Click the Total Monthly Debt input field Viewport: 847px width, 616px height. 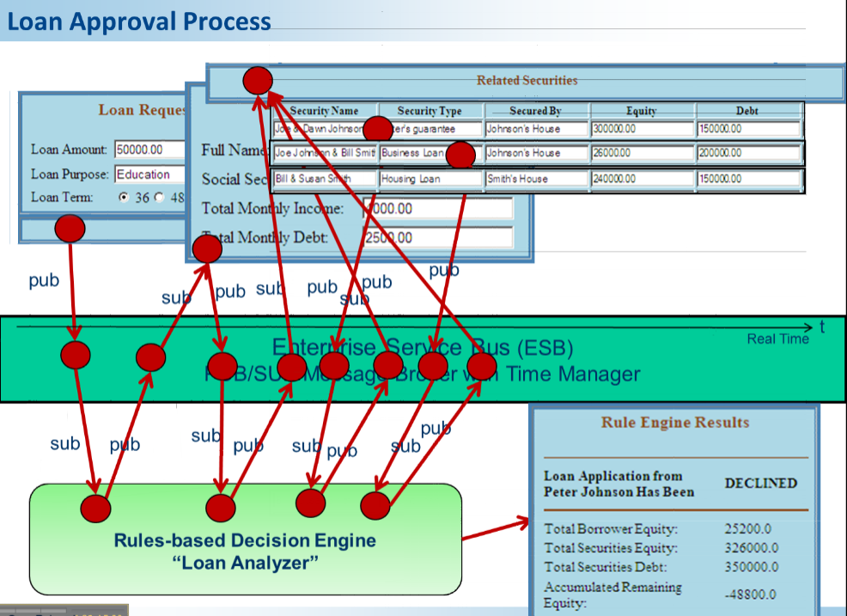[x=438, y=237]
